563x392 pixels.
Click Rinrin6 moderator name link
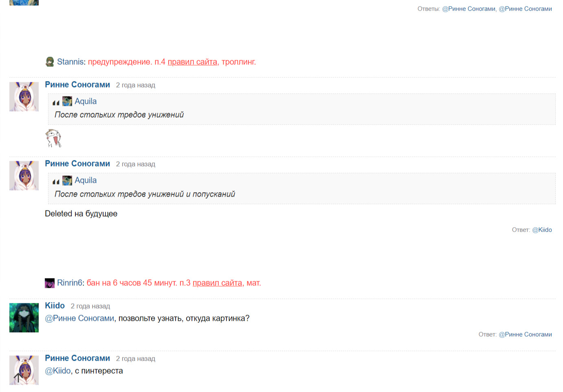pyautogui.click(x=69, y=283)
